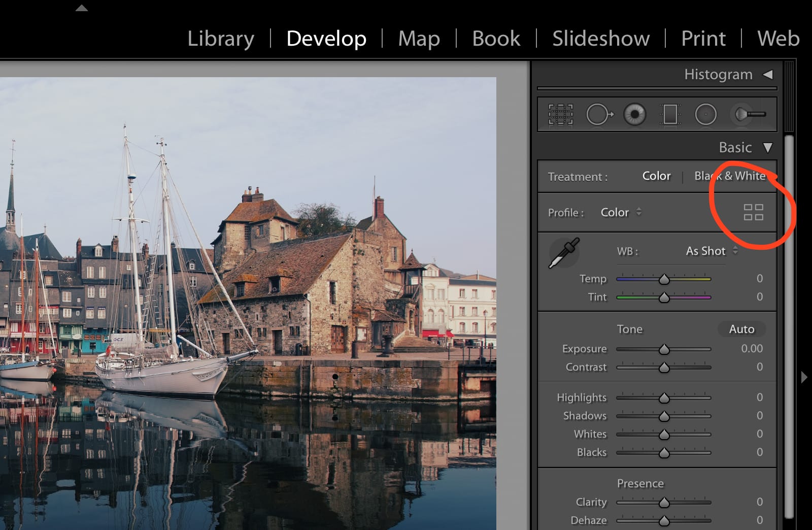Click the Highlights slider handle
The width and height of the screenshot is (812, 530).
point(664,398)
